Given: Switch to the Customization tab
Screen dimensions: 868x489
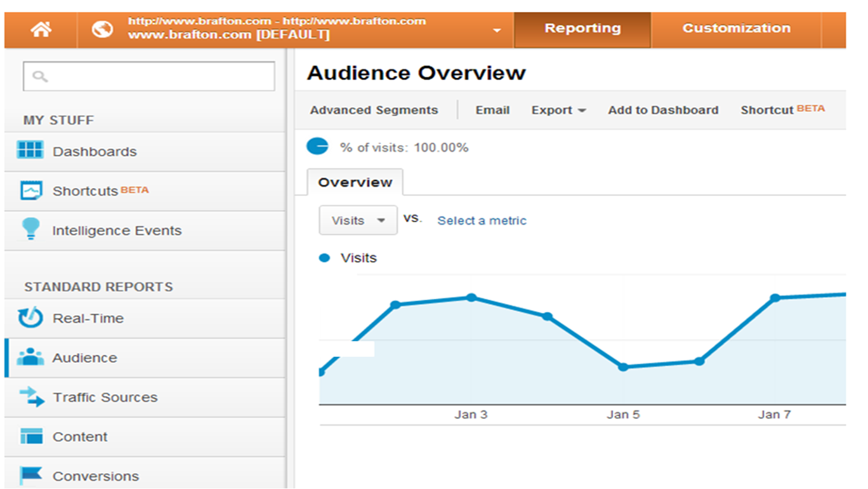Looking at the screenshot, I should (x=736, y=29).
